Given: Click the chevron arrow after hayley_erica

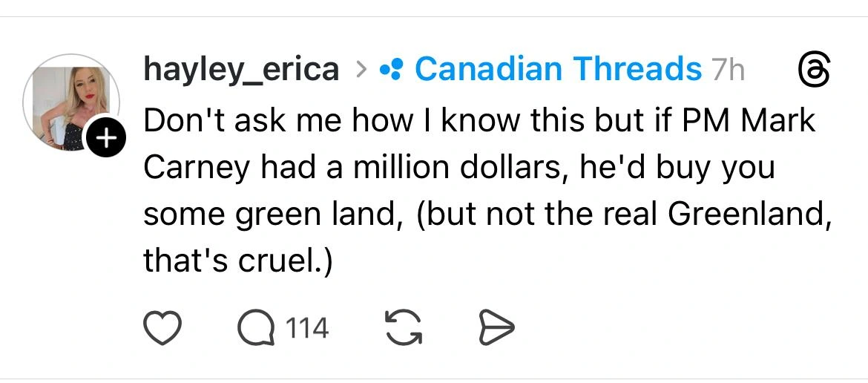Looking at the screenshot, I should (x=361, y=71).
